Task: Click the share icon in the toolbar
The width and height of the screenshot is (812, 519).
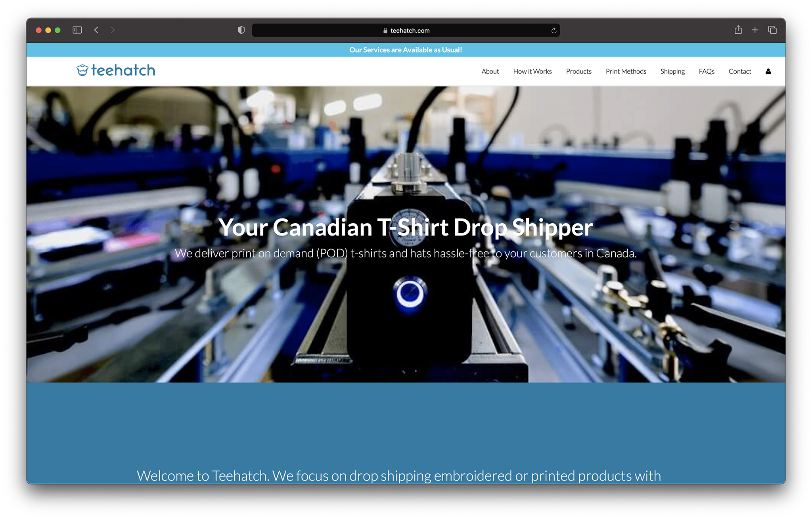Action: [x=738, y=30]
